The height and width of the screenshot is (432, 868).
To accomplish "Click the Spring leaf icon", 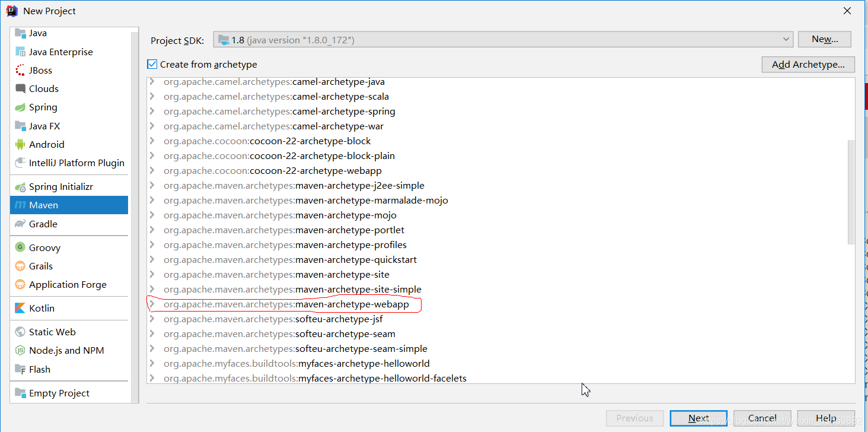I will click(x=20, y=107).
